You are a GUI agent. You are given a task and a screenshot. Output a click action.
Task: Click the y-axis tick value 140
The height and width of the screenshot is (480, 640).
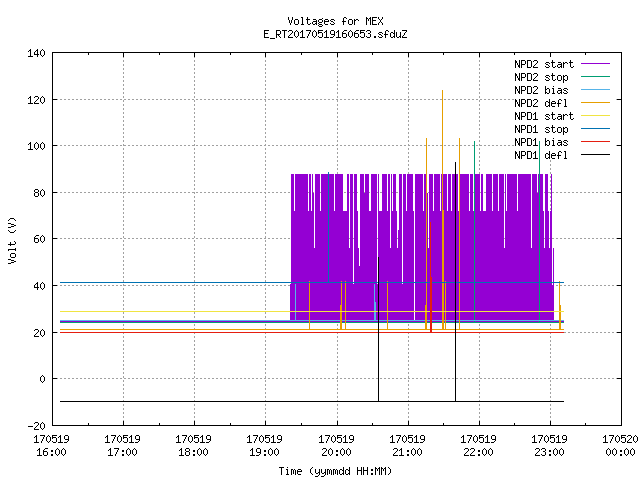(x=36, y=53)
